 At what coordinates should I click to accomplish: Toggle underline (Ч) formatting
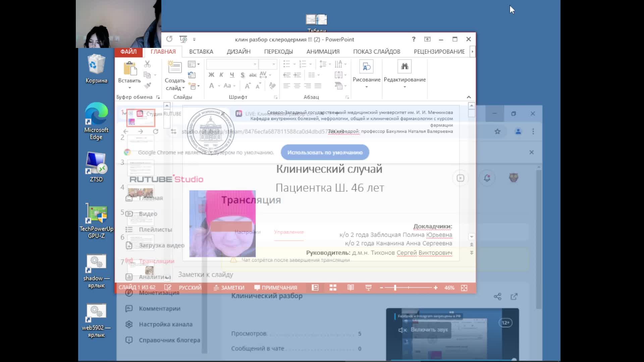232,75
